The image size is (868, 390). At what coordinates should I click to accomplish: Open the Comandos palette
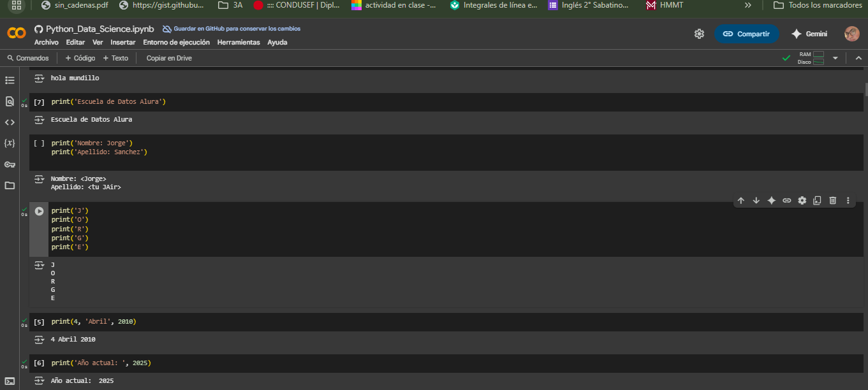[x=28, y=58]
